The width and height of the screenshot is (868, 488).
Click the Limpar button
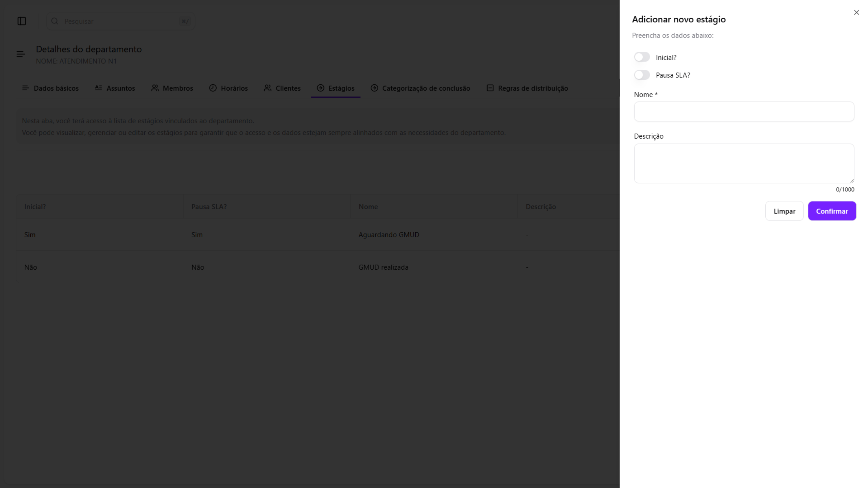784,211
